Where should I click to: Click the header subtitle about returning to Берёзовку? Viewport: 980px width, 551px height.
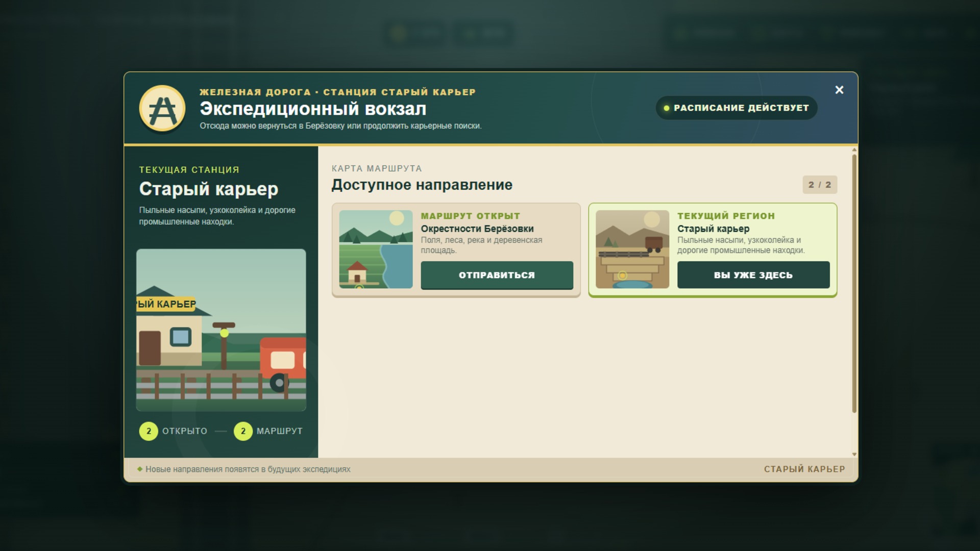(x=340, y=126)
